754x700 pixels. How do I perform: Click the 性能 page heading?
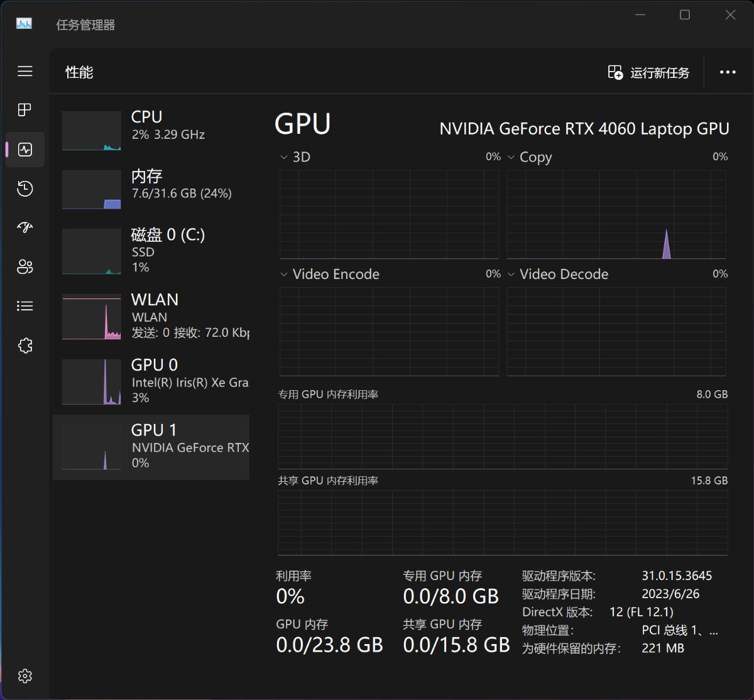click(79, 72)
